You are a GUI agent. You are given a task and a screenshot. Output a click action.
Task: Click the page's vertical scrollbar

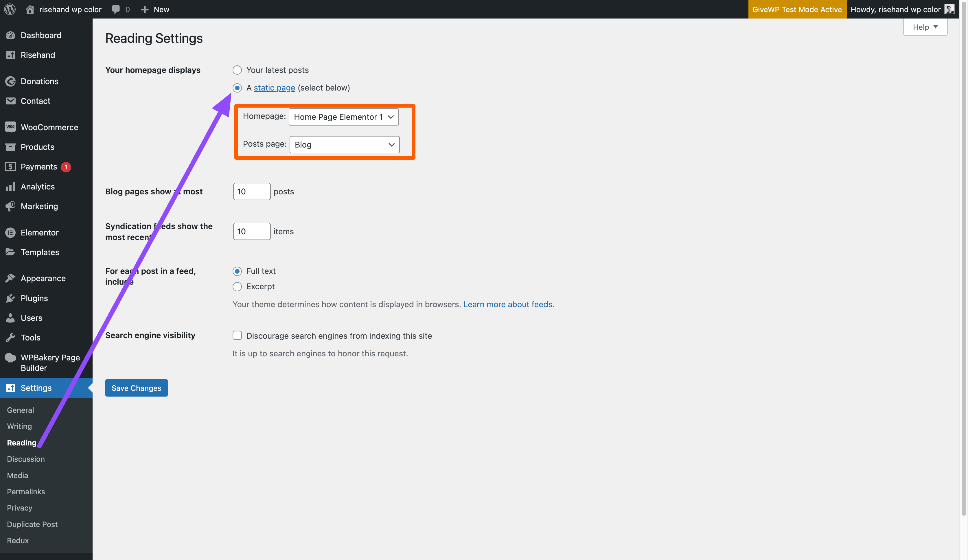tap(963, 269)
